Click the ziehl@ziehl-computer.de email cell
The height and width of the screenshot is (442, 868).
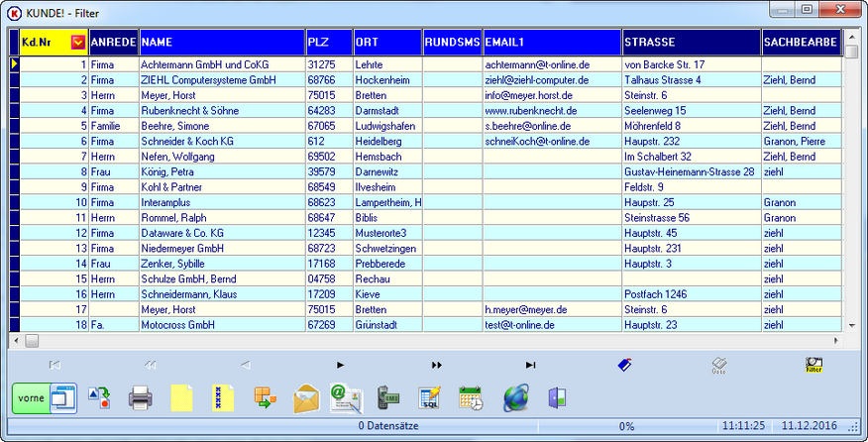[x=552, y=80]
